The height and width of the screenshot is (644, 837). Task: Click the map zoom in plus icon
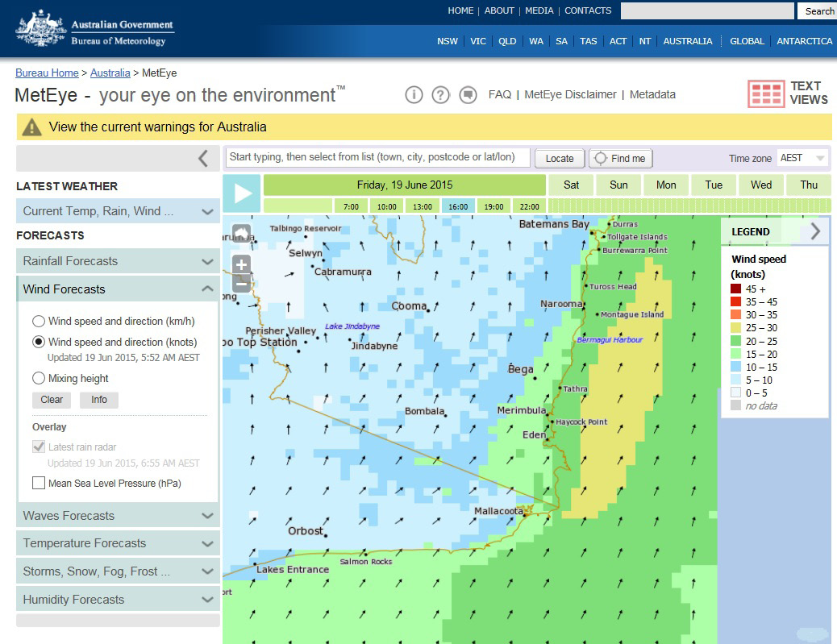pyautogui.click(x=241, y=264)
